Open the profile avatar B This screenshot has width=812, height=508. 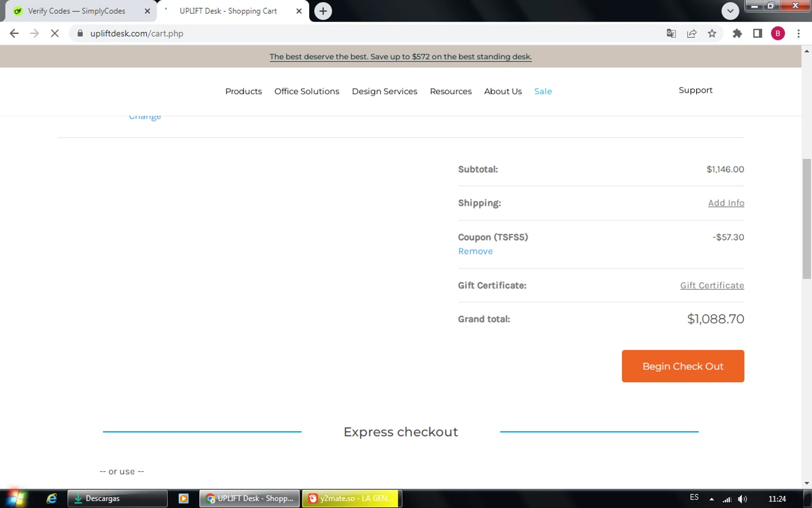pos(778,34)
